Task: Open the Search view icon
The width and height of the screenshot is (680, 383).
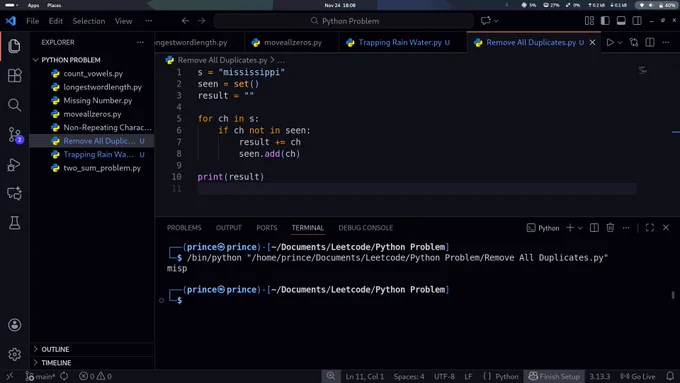Action: 14,105
